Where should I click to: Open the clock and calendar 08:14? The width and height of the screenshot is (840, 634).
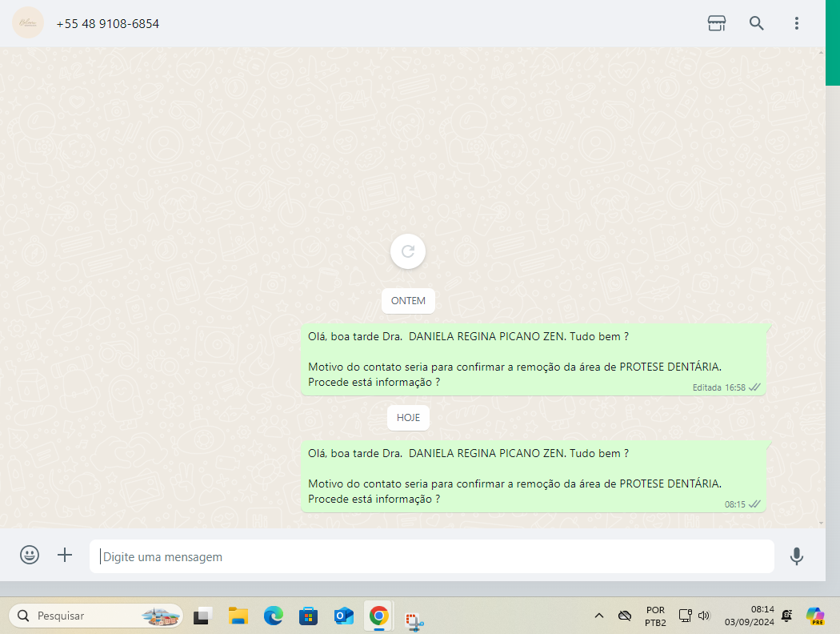pyautogui.click(x=750, y=616)
